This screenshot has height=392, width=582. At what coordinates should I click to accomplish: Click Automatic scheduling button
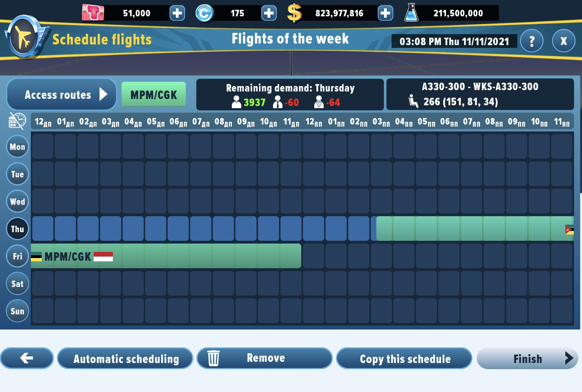126,359
